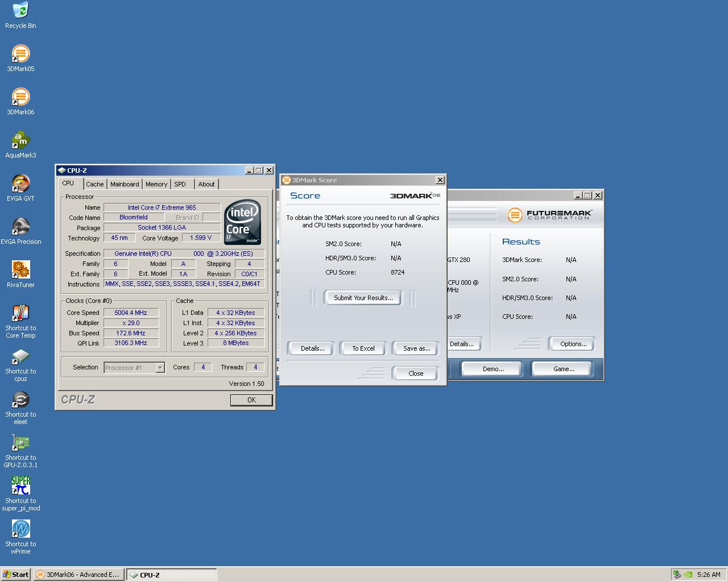Switch to the Memory tab
Viewport: 728px width, 582px height.
coord(156,184)
